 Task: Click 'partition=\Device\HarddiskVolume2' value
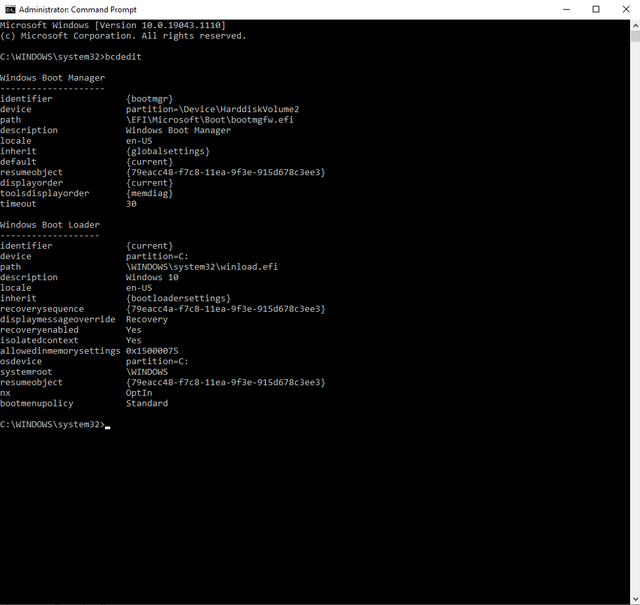coord(212,109)
